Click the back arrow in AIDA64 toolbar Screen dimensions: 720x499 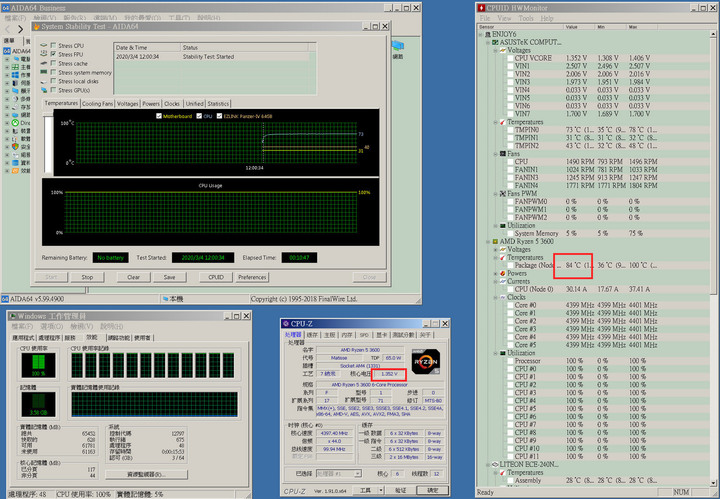click(x=8, y=29)
